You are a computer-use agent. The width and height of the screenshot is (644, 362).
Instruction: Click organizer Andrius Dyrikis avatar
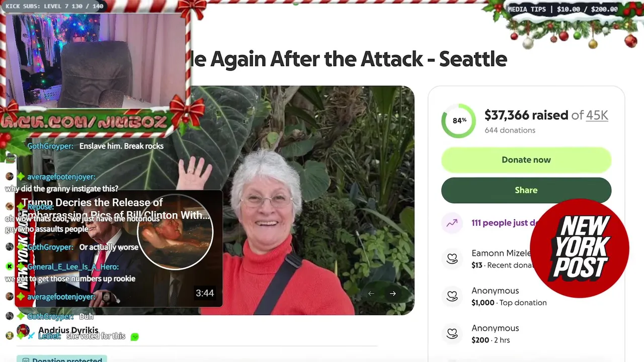[x=23, y=331]
